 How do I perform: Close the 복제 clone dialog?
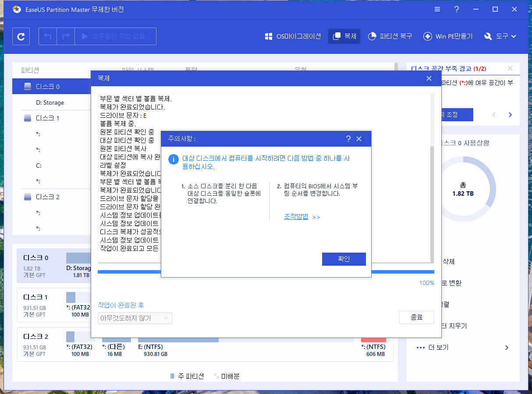429,78
